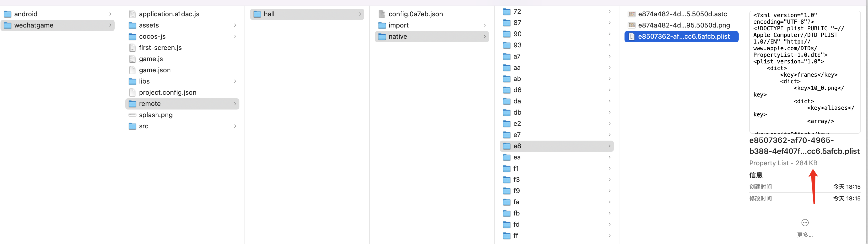Click the import folder icon
This screenshot has height=244, width=868.
[382, 25]
